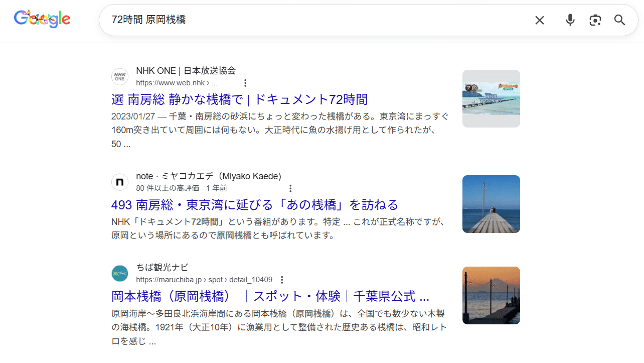This screenshot has width=644, height=363.
Task: Open the NHK documentary thumbnail image
Action: pyautogui.click(x=491, y=98)
